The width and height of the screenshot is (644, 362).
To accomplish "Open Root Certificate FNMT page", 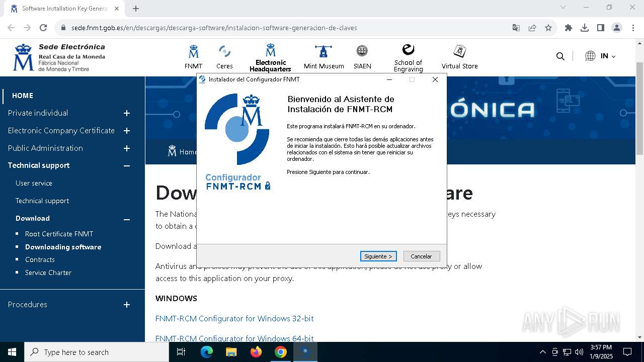I will (59, 234).
